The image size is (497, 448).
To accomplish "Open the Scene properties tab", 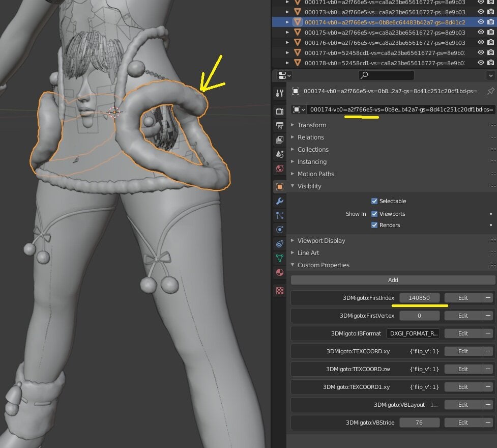I will pos(280,154).
